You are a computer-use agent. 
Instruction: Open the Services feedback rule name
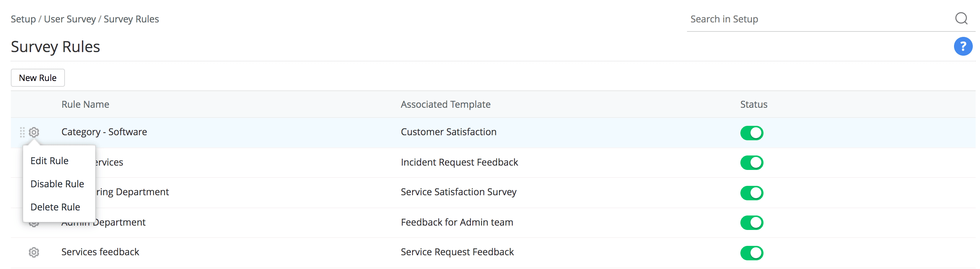point(100,252)
